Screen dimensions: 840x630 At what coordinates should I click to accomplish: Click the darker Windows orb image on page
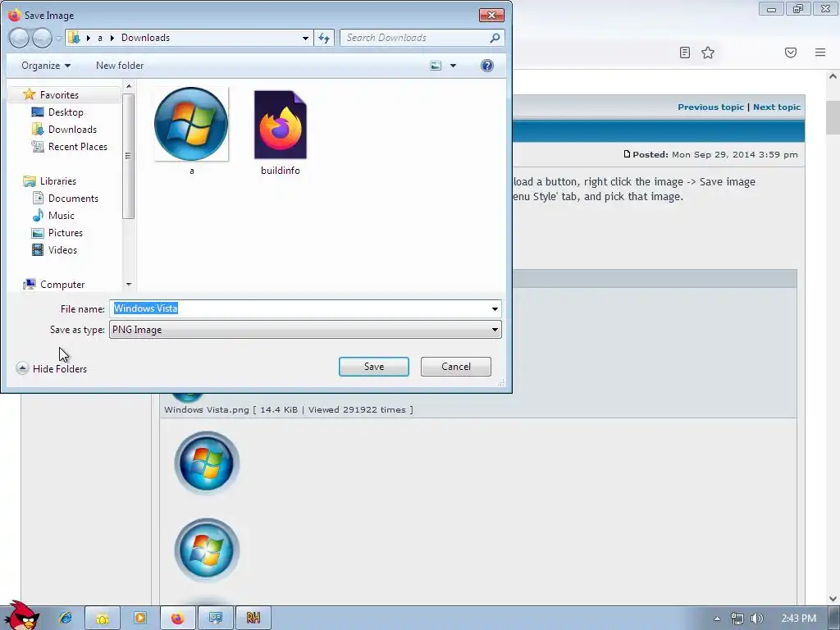tap(207, 463)
